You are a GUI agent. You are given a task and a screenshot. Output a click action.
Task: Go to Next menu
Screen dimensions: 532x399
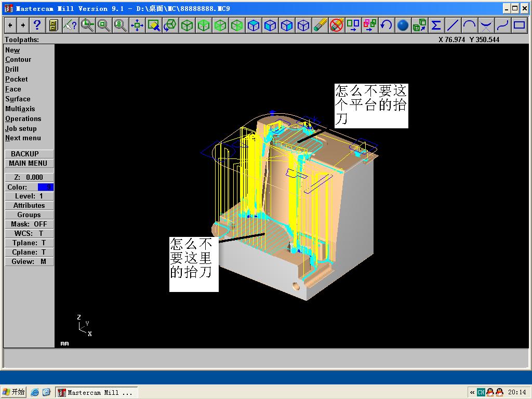(23, 138)
